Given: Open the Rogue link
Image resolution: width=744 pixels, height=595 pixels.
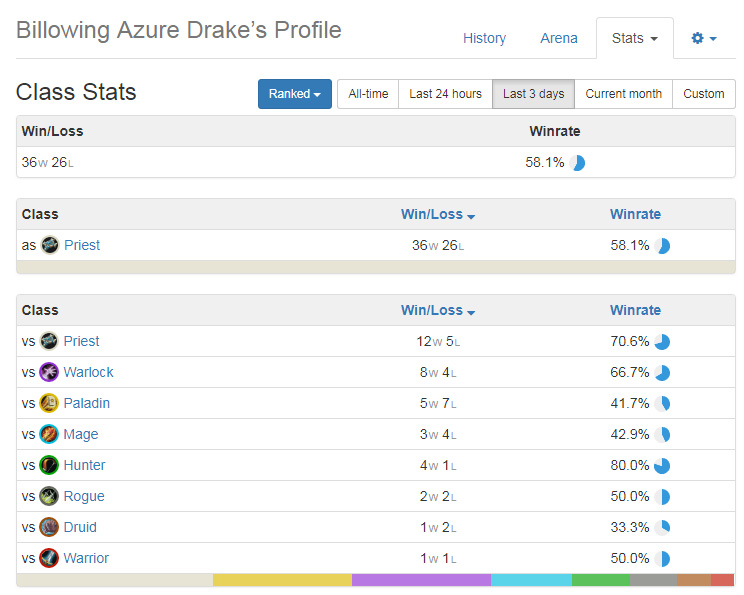Looking at the screenshot, I should click(x=84, y=496).
